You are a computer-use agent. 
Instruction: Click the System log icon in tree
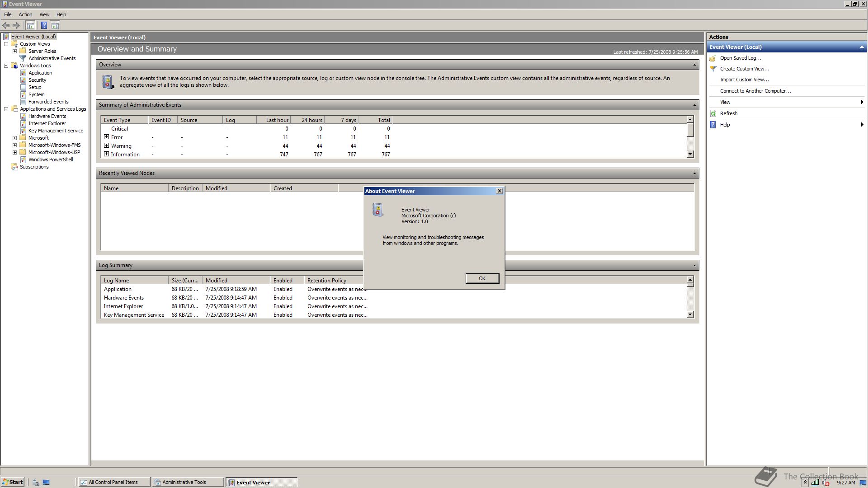coord(23,94)
